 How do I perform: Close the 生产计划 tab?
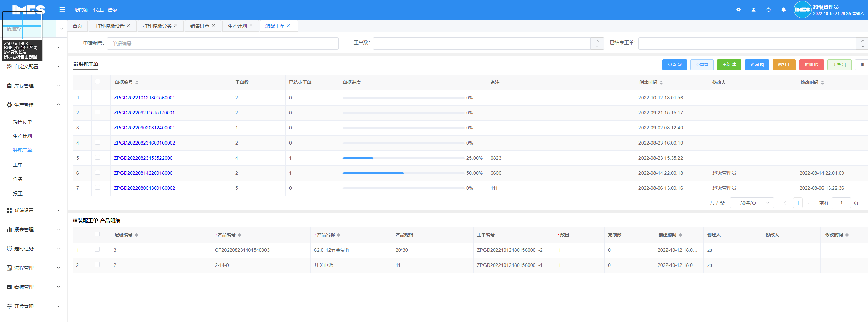(x=251, y=25)
